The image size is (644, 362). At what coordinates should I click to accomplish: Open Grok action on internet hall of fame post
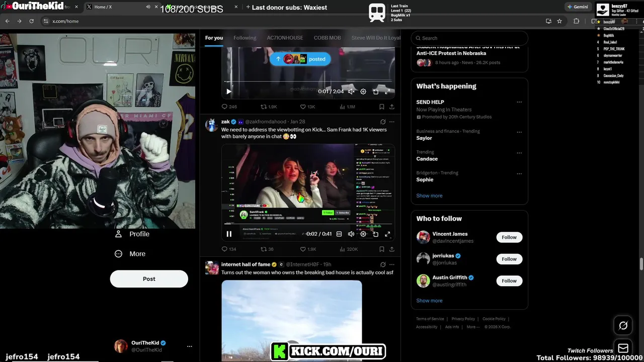point(383,264)
